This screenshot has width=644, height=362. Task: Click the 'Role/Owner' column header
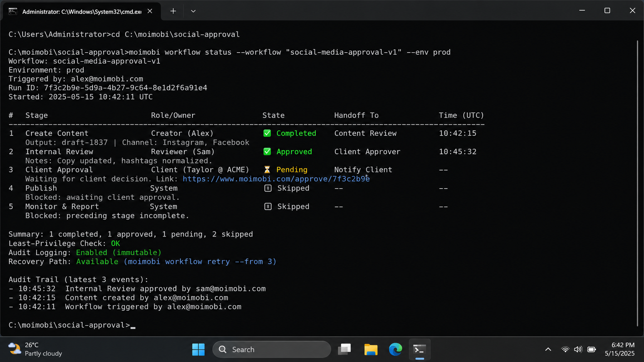click(x=173, y=115)
